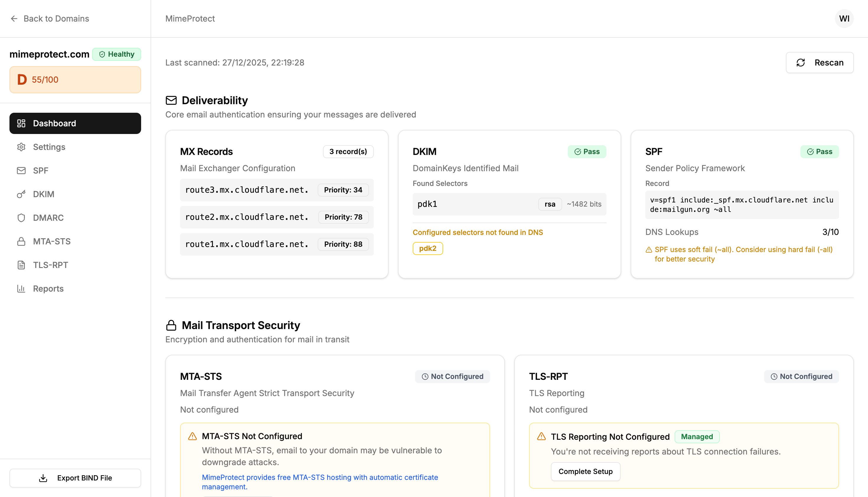Click the Rescan refresh arrows icon

click(x=801, y=63)
